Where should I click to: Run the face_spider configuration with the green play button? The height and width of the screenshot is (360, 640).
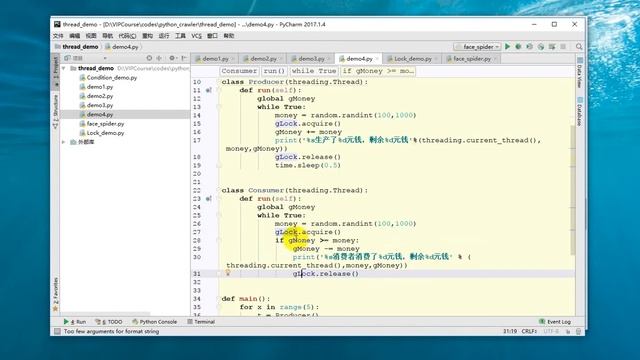click(507, 47)
